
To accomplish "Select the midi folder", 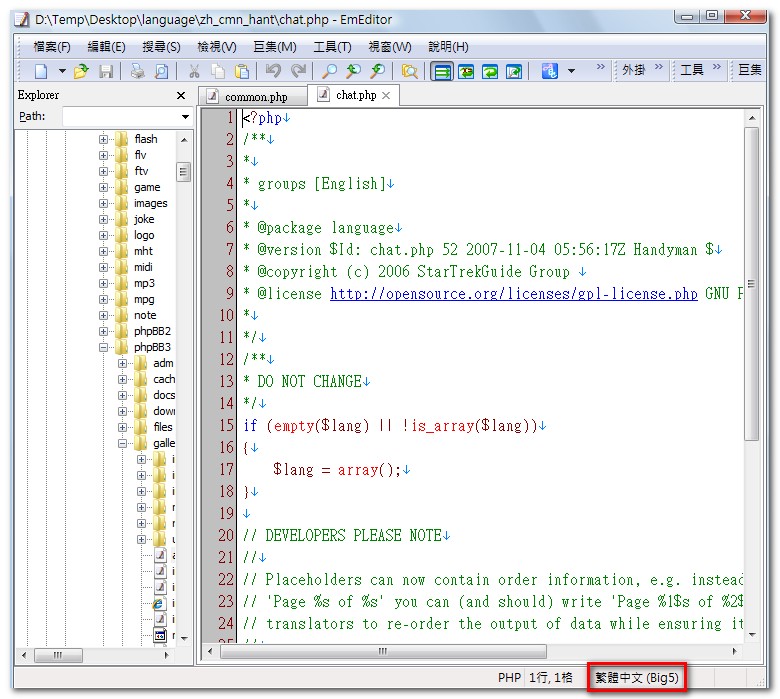I will (x=143, y=268).
